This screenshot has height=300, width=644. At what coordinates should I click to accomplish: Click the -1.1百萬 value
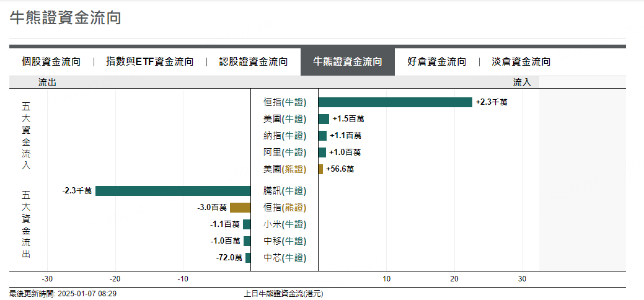(224, 224)
